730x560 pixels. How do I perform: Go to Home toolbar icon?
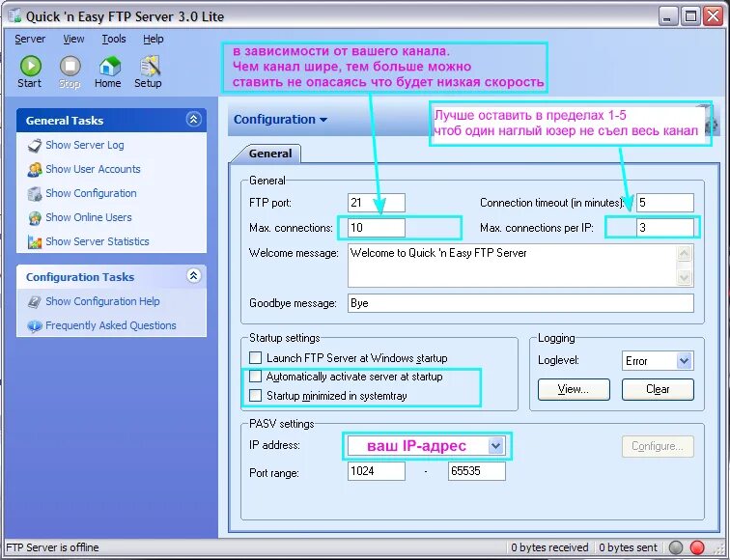click(109, 66)
